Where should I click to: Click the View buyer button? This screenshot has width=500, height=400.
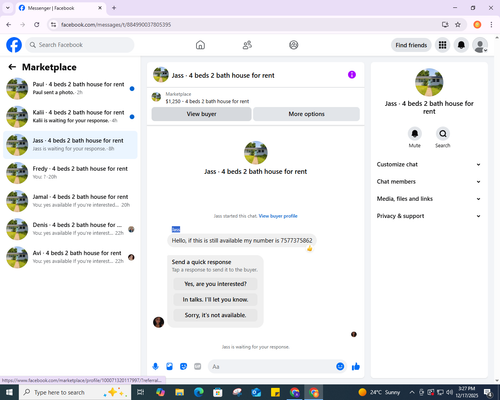click(x=201, y=114)
